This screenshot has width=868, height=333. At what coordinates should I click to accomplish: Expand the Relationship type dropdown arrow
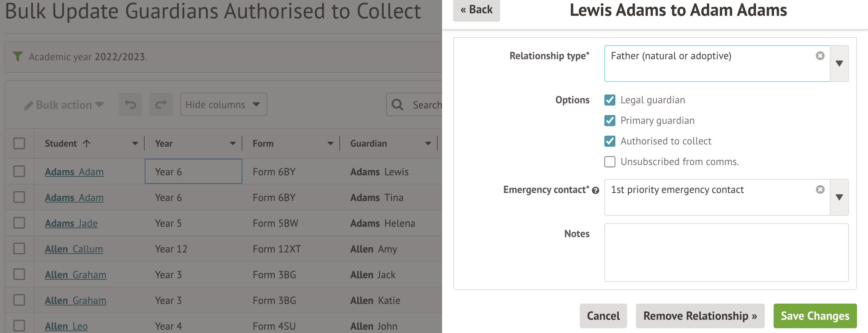click(x=839, y=64)
